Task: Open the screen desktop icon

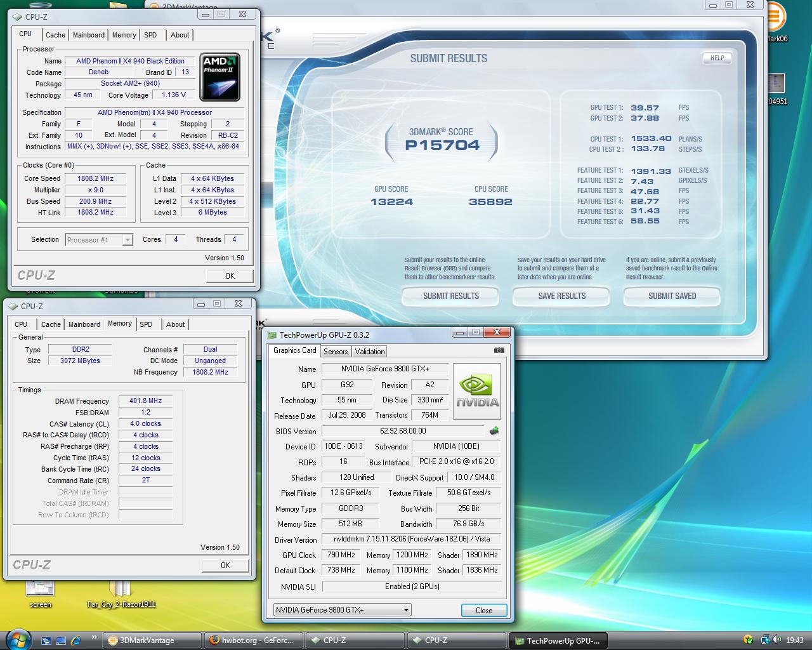Action: [40, 594]
